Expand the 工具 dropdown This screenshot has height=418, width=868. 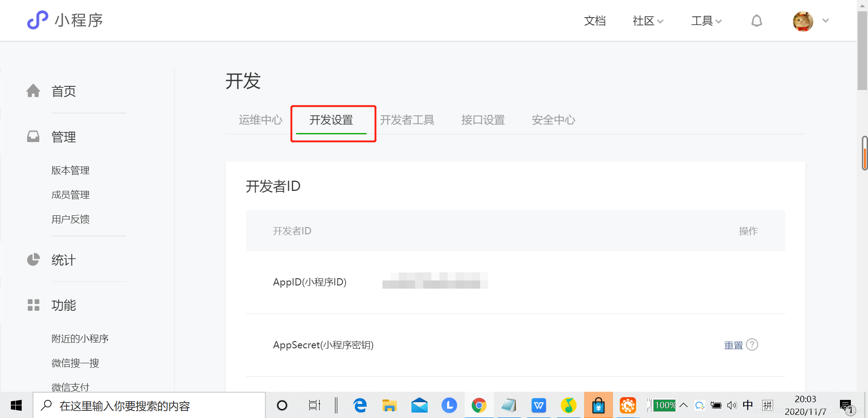(706, 21)
